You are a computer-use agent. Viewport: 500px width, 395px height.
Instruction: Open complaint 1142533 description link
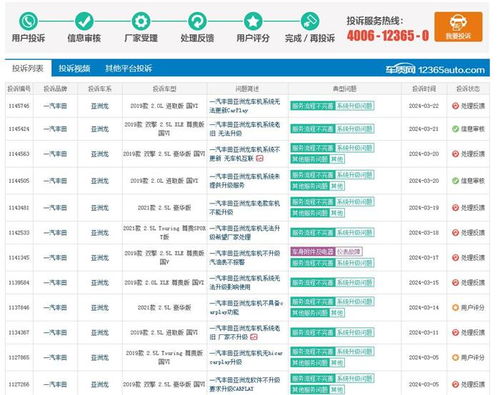coord(245,233)
